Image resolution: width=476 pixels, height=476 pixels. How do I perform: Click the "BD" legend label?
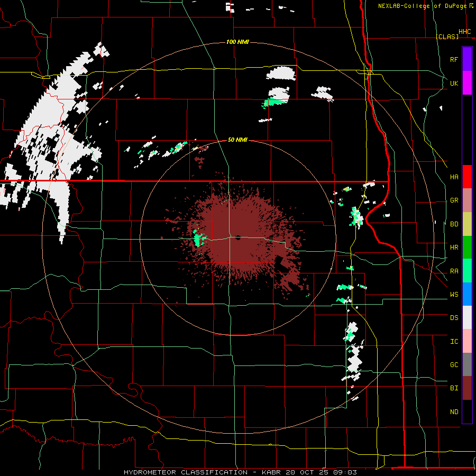(x=454, y=224)
